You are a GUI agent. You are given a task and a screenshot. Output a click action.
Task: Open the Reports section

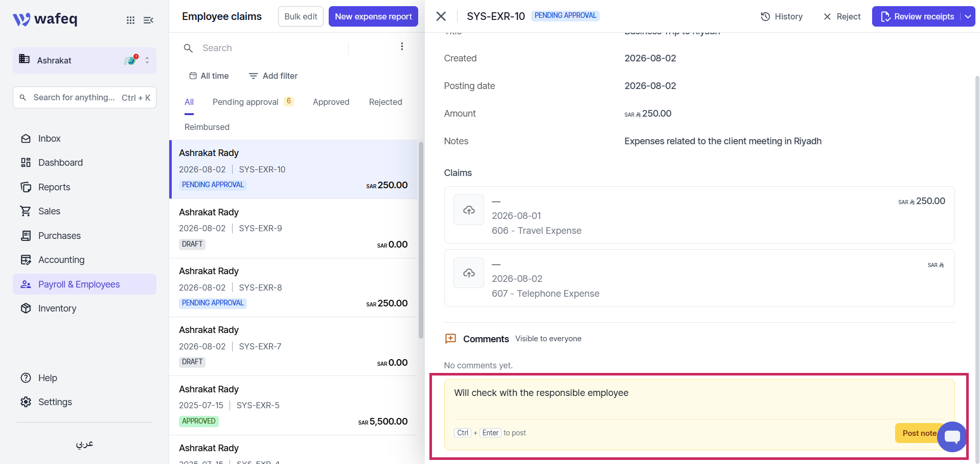point(54,187)
